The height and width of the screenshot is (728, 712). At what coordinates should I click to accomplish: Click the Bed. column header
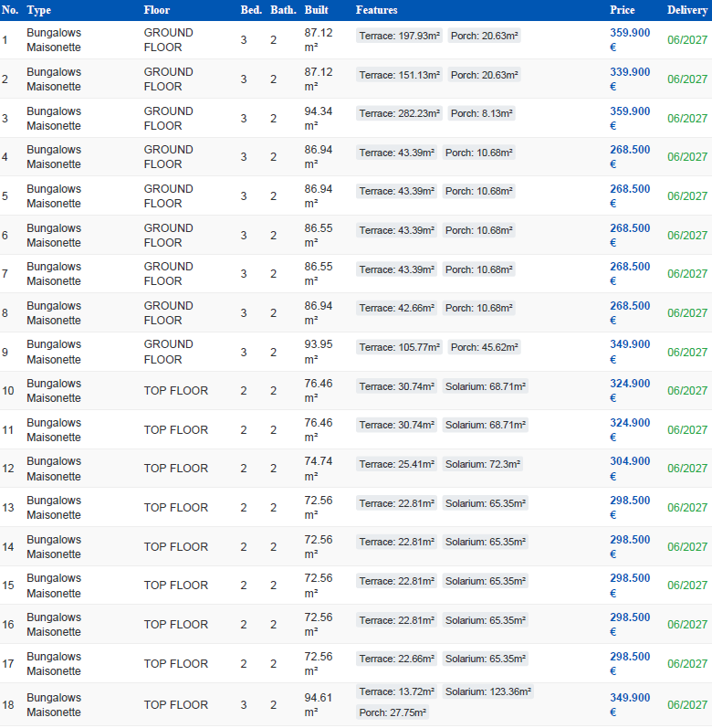pos(250,10)
